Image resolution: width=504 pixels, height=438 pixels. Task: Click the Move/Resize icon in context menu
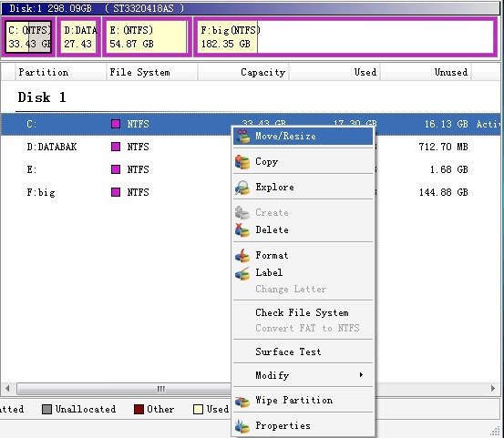click(x=242, y=137)
